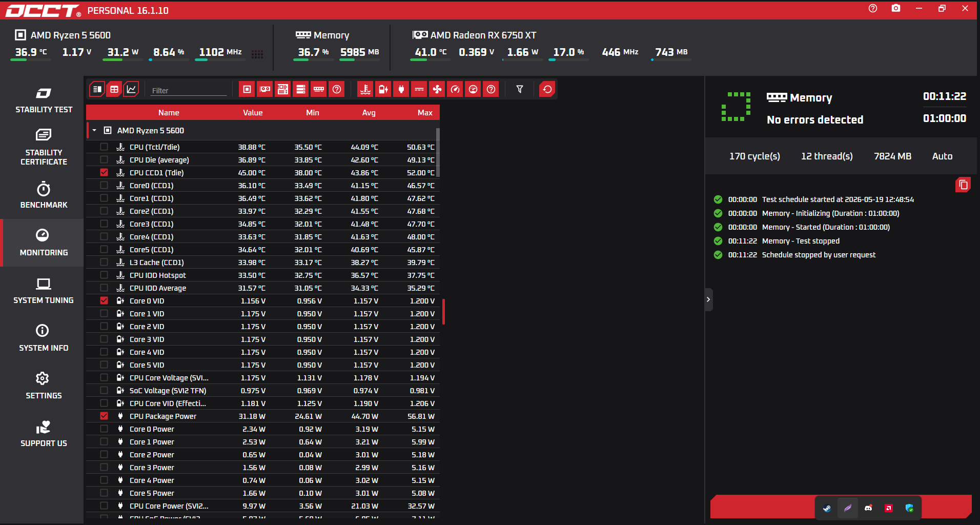Check the CPU IOD Hotspot checkbox
The height and width of the screenshot is (525, 980).
[x=104, y=275]
